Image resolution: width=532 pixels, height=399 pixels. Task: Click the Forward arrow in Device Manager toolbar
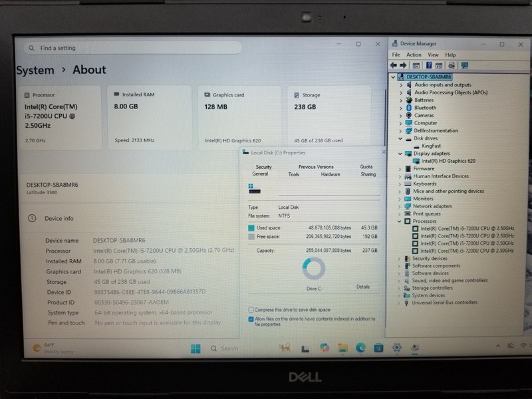tap(403, 65)
